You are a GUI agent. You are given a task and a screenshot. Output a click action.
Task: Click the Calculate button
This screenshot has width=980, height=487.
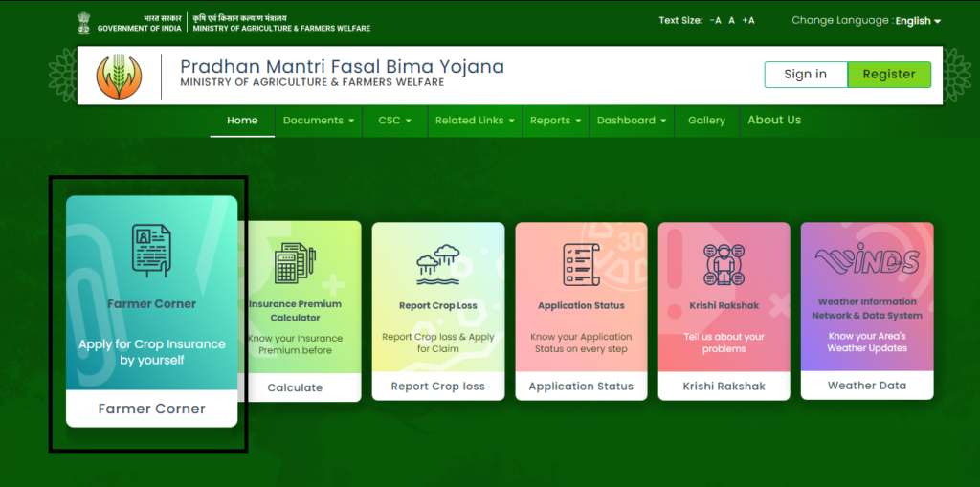[x=295, y=387]
